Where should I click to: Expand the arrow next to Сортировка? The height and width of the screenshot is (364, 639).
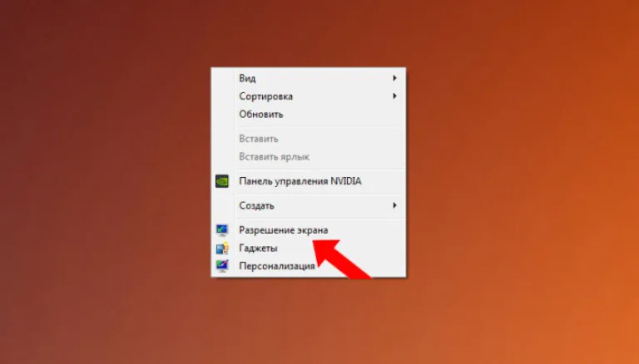[x=394, y=96]
